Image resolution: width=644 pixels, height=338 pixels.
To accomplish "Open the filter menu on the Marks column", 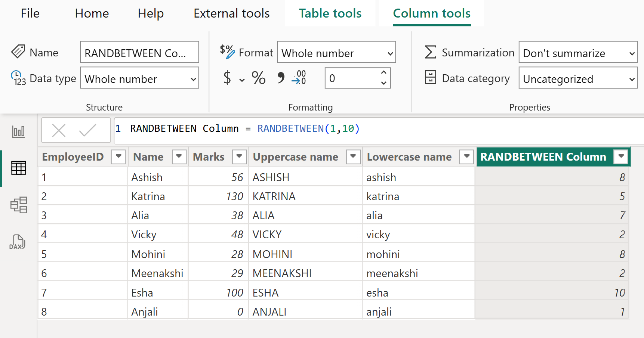I will [x=240, y=156].
